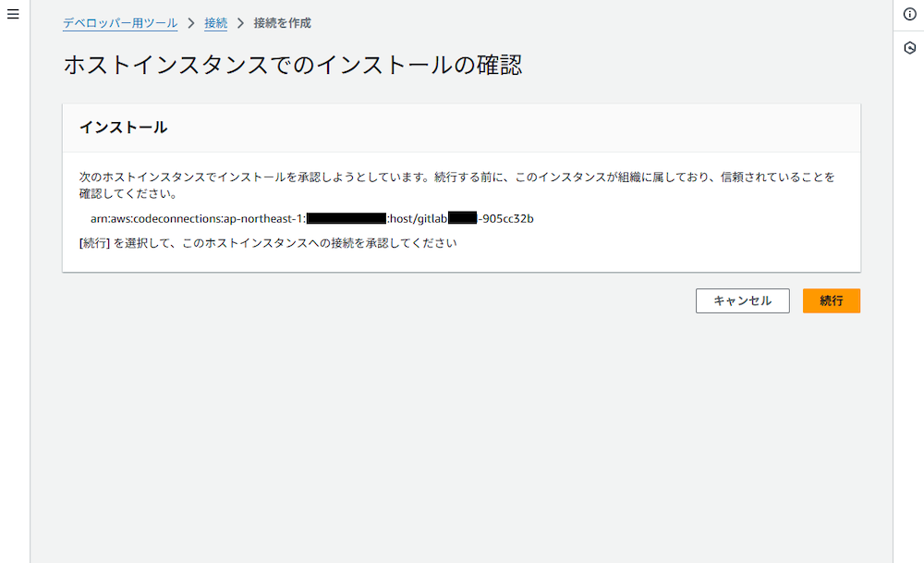
Task: Click the ap-northeast-1 region text in the ARN
Action: pos(261,219)
